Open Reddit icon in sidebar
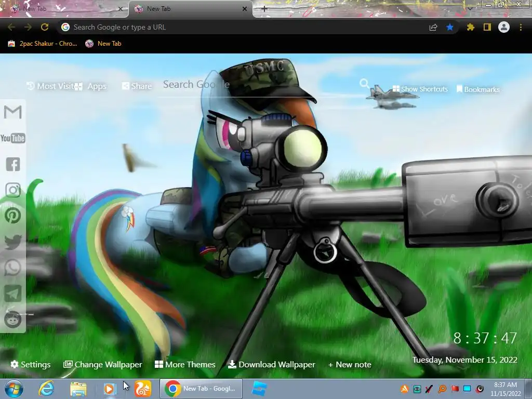Screen dimensions: 532x399 [x=13, y=320]
